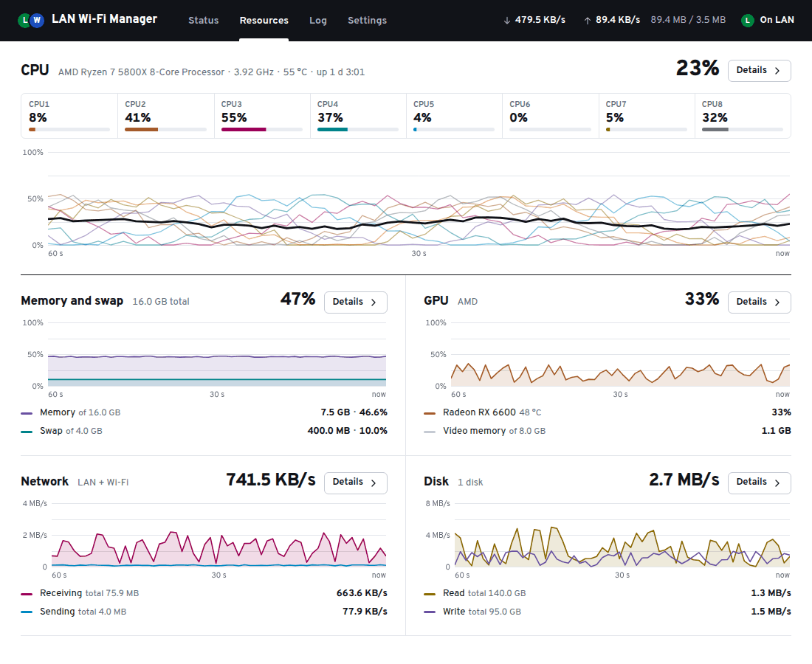Click the CPU4 37% usage bar

[x=358, y=129]
